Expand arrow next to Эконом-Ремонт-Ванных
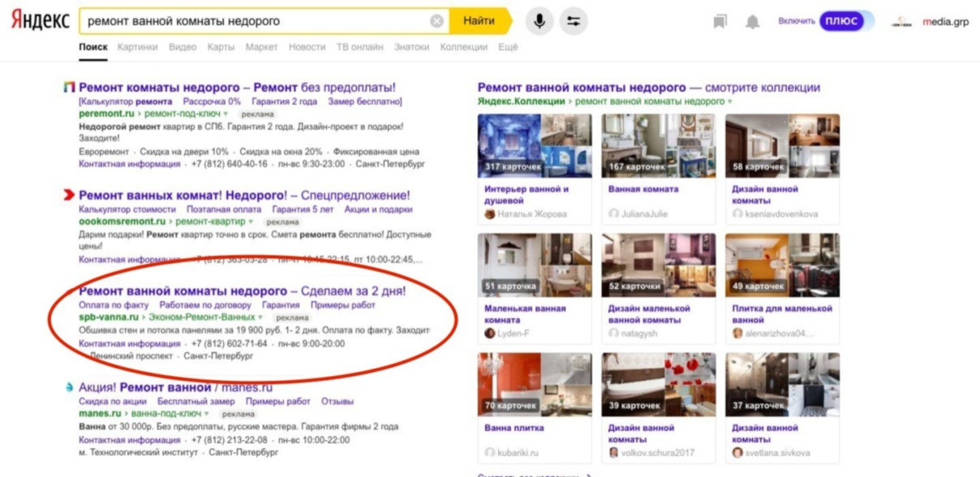Screen dimensions: 980x477 click(260, 318)
